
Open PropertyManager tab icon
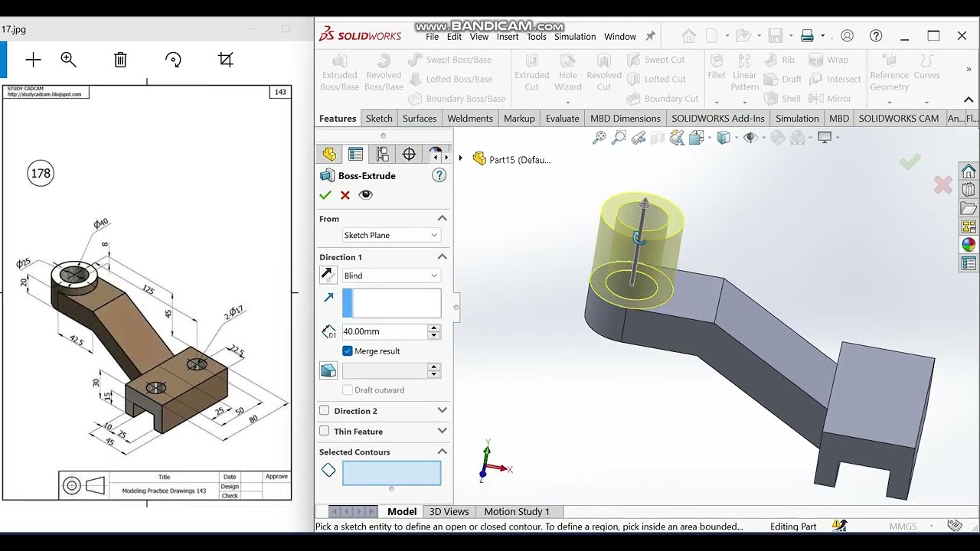tap(355, 154)
